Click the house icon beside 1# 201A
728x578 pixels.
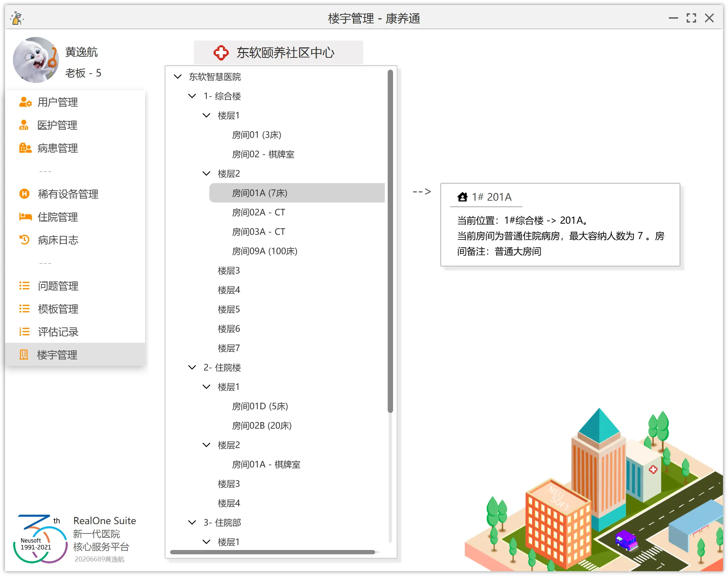pyautogui.click(x=462, y=197)
